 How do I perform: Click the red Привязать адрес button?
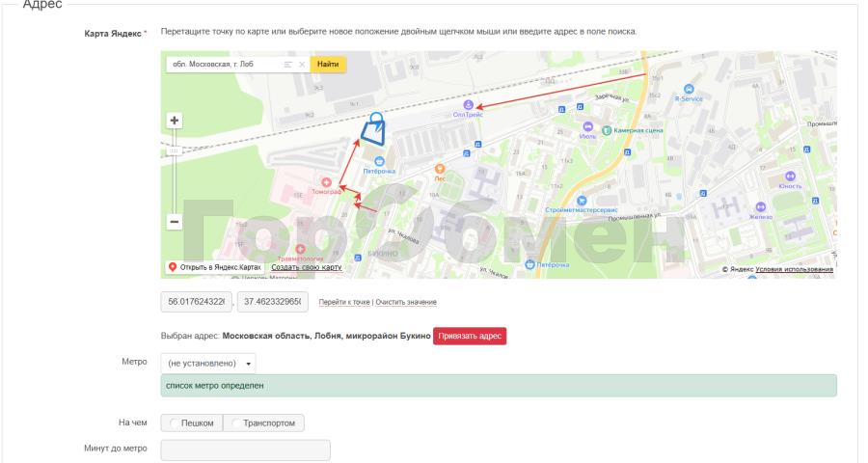(470, 336)
